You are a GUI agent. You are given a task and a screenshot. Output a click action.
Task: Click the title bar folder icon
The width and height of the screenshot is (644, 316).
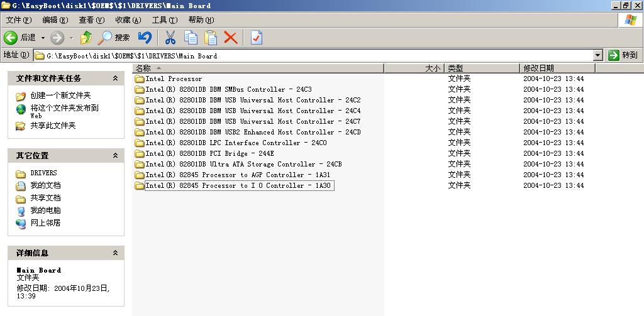pos(6,5)
